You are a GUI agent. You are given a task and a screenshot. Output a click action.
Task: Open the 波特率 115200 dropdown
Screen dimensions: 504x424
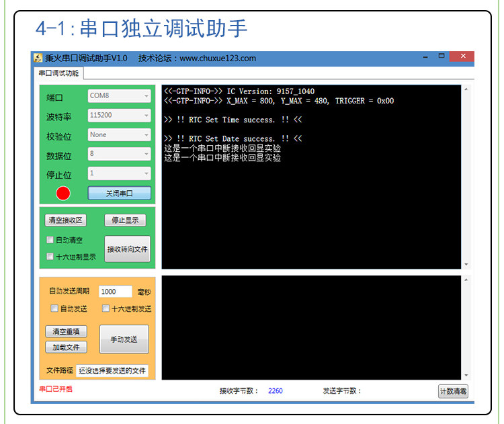coord(119,115)
